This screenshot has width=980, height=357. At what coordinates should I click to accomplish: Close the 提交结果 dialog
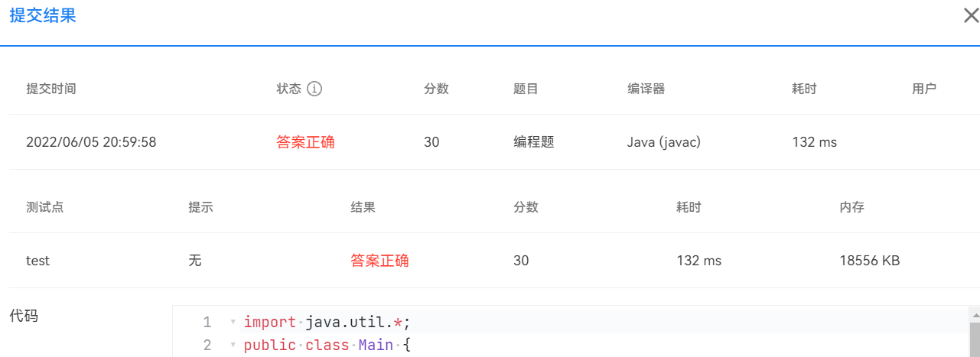[971, 16]
